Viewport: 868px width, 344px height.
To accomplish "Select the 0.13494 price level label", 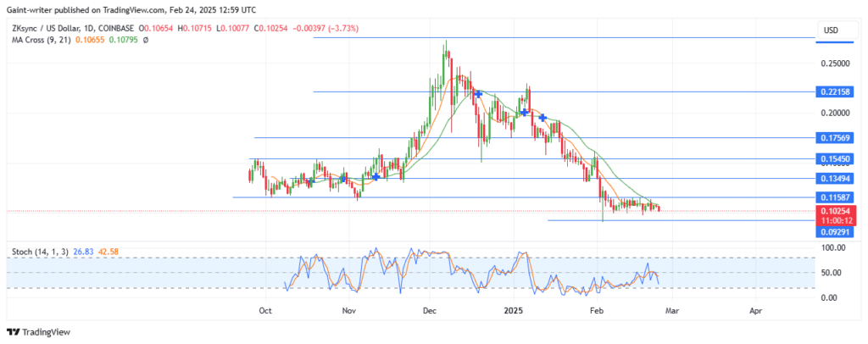I will (x=835, y=178).
